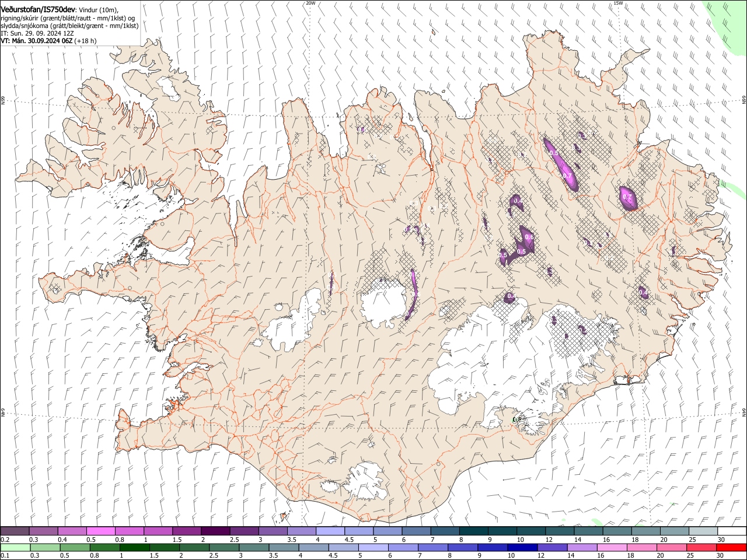This screenshot has height=560, width=747.
Task: Pick the royal blue swatch between 9 and 10
Action: pos(492,547)
